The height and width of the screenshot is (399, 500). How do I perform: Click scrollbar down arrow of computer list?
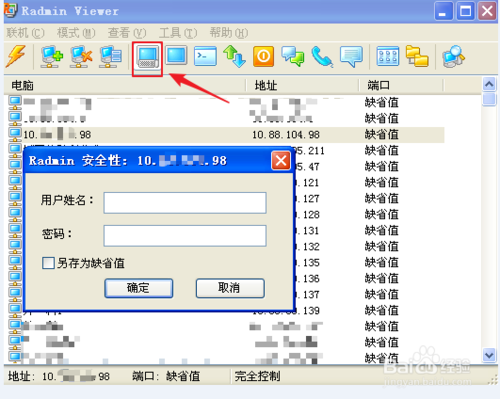489,355
